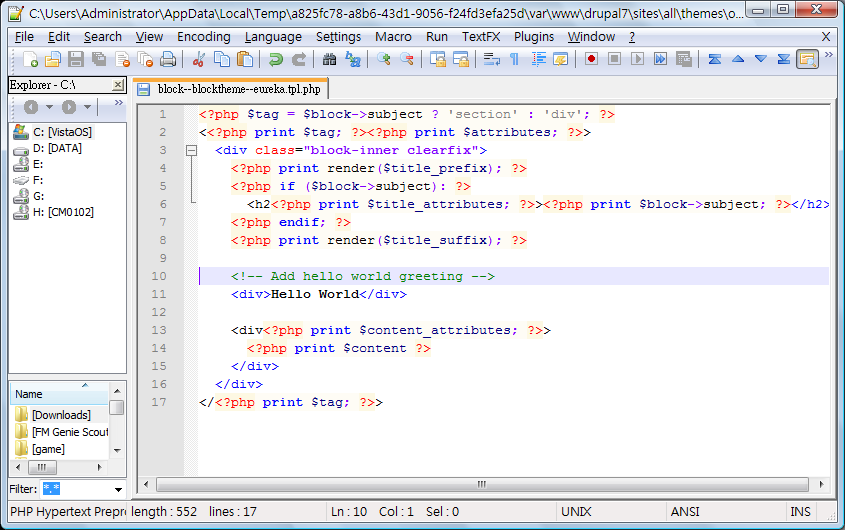
Task: Select the block--blocktheme--eureka.tpl.php tab
Action: pyautogui.click(x=238, y=89)
